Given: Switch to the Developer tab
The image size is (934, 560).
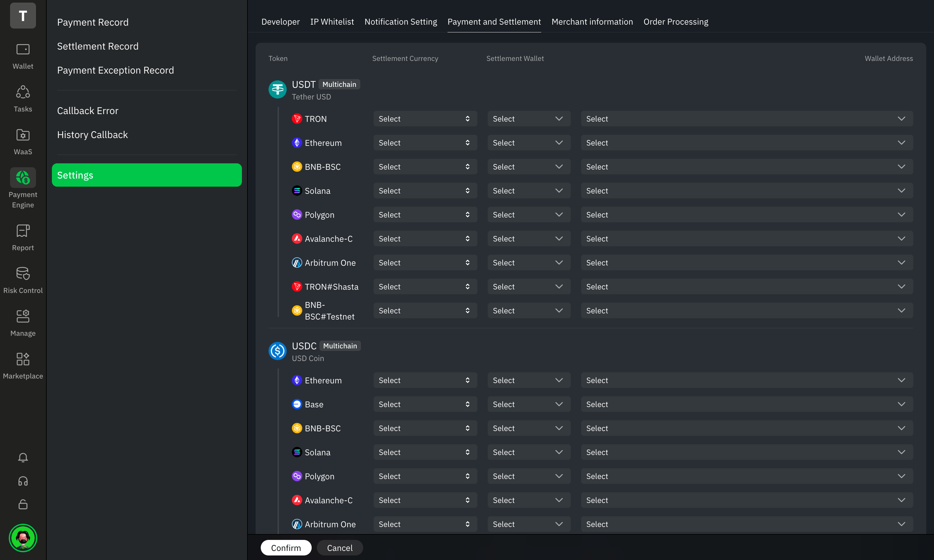Looking at the screenshot, I should pyautogui.click(x=280, y=22).
